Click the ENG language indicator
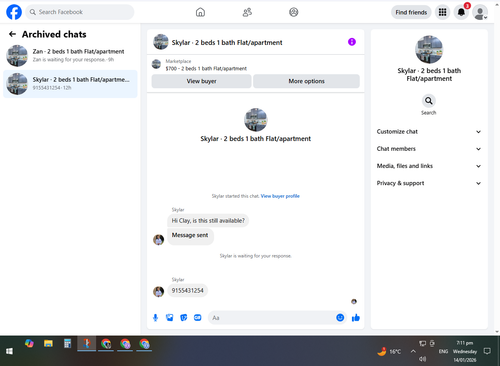Viewport: 500px width, 366px height. 443,351
